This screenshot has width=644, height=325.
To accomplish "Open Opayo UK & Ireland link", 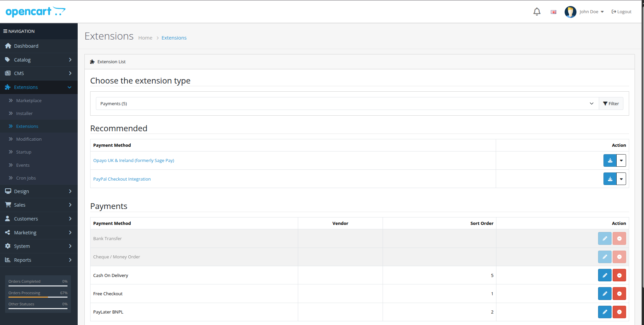I will click(x=134, y=161).
